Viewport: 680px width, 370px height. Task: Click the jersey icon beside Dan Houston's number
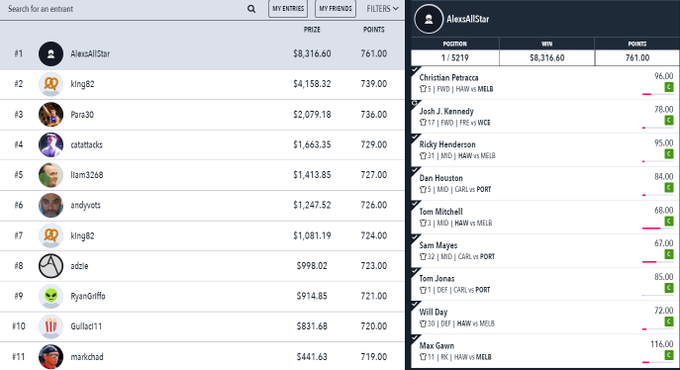[423, 189]
